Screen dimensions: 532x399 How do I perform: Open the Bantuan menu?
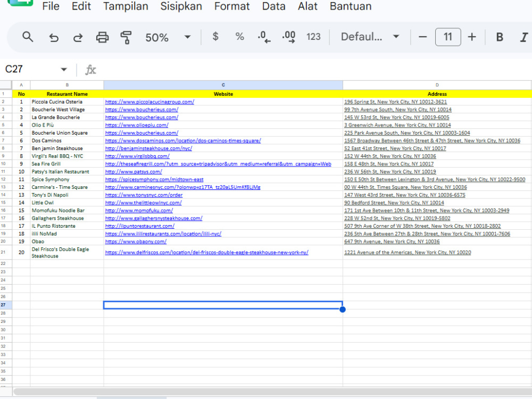351,6
